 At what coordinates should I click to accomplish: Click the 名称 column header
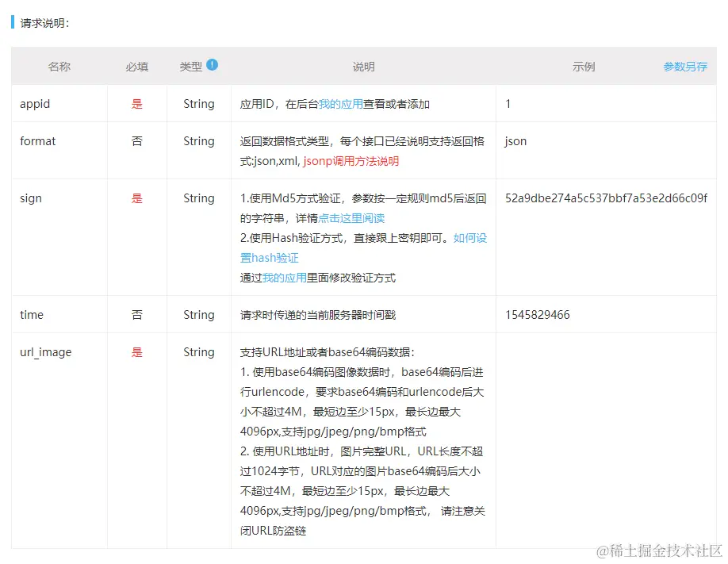tap(59, 67)
